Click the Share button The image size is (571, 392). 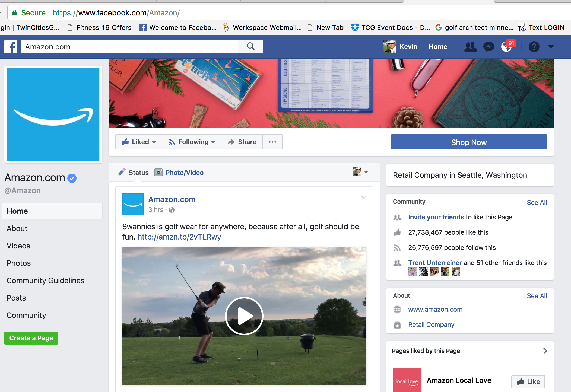coord(242,142)
